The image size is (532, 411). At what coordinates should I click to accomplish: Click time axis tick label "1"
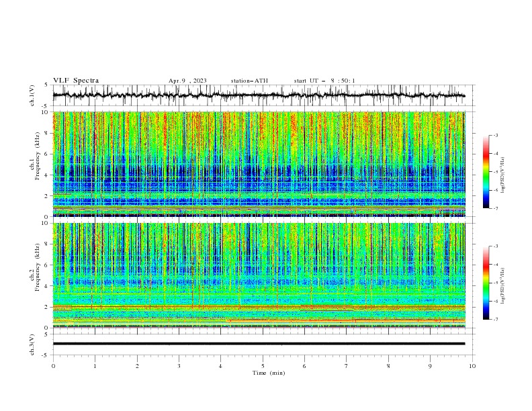(95, 366)
